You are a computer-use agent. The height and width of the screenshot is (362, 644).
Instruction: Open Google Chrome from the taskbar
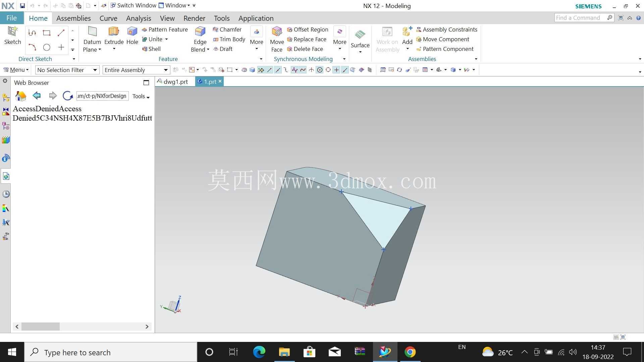[x=410, y=352]
